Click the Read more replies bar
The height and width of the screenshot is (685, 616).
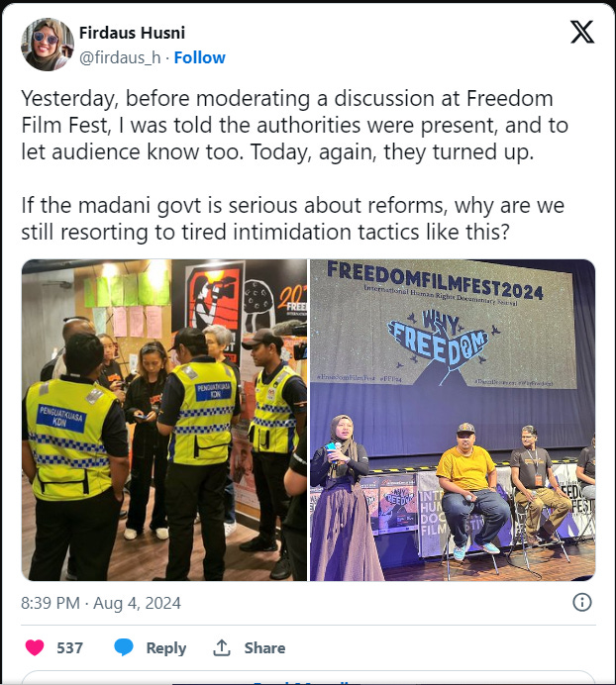[308, 678]
